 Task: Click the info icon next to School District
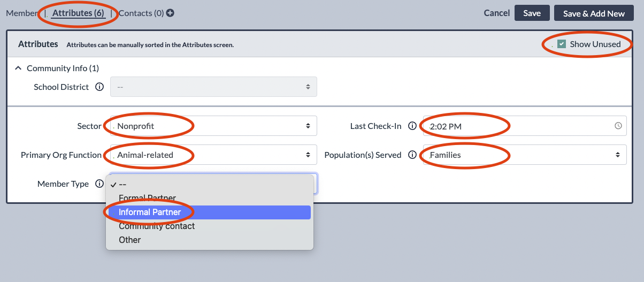click(x=99, y=87)
